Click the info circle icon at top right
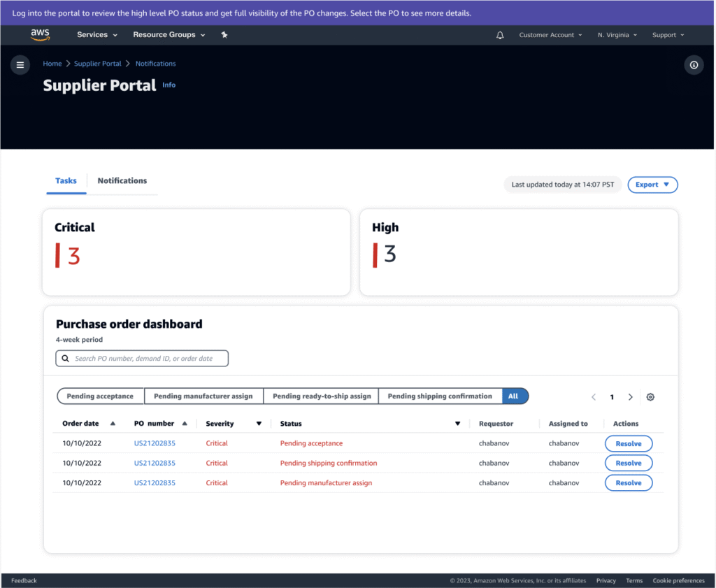Screen dimensions: 716x588 click(x=694, y=65)
